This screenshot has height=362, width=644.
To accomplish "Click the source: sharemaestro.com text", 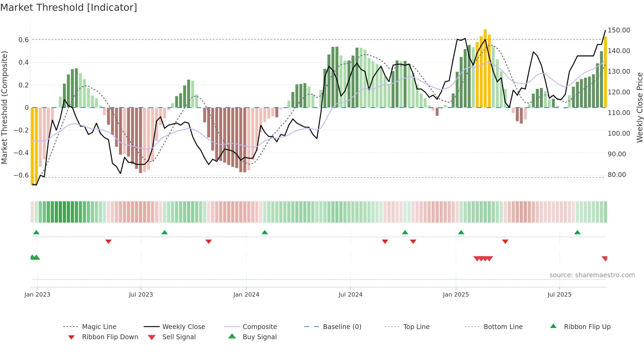I will click(x=592, y=275).
